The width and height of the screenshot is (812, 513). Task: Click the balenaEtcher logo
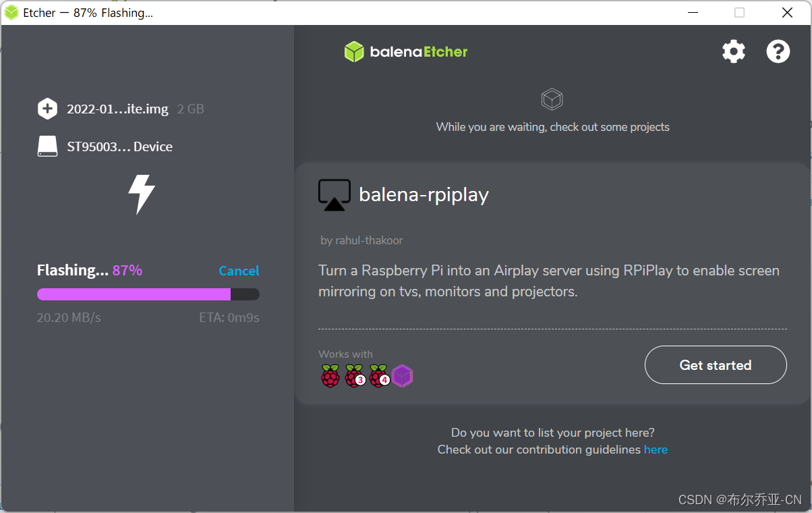(405, 51)
